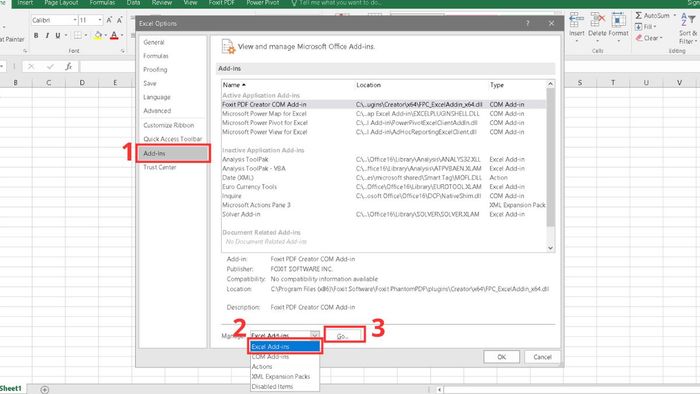Click the Insert cells icon in ribbon
Viewport: 700px width, 394px height.
click(576, 20)
